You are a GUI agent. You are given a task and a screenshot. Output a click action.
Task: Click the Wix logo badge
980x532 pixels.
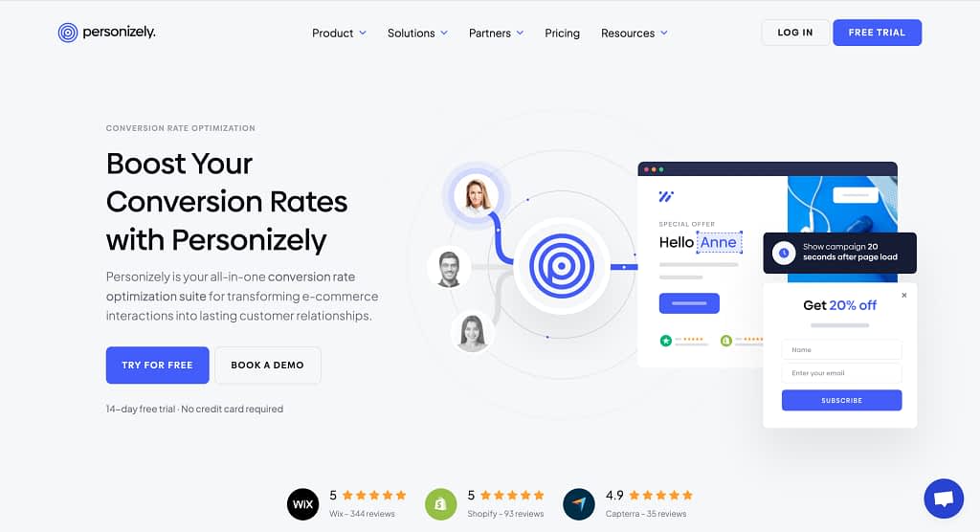click(x=303, y=504)
